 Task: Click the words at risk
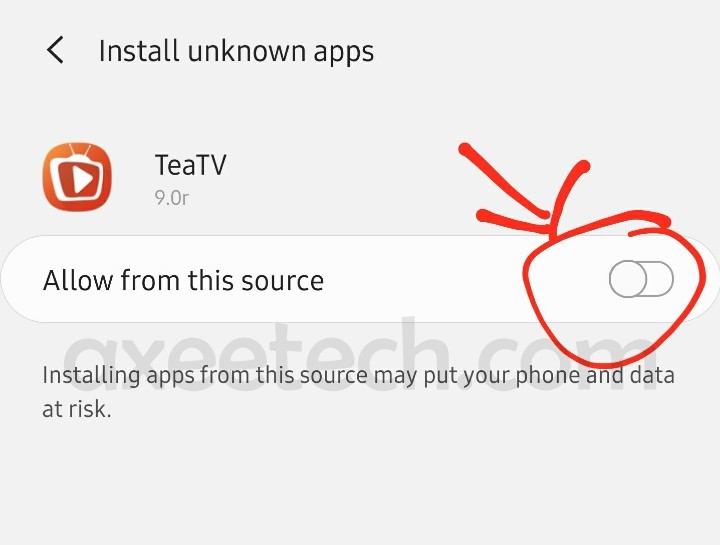[77, 408]
